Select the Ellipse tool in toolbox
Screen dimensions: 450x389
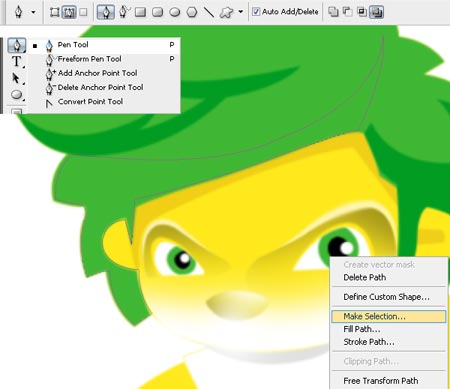pyautogui.click(x=16, y=95)
